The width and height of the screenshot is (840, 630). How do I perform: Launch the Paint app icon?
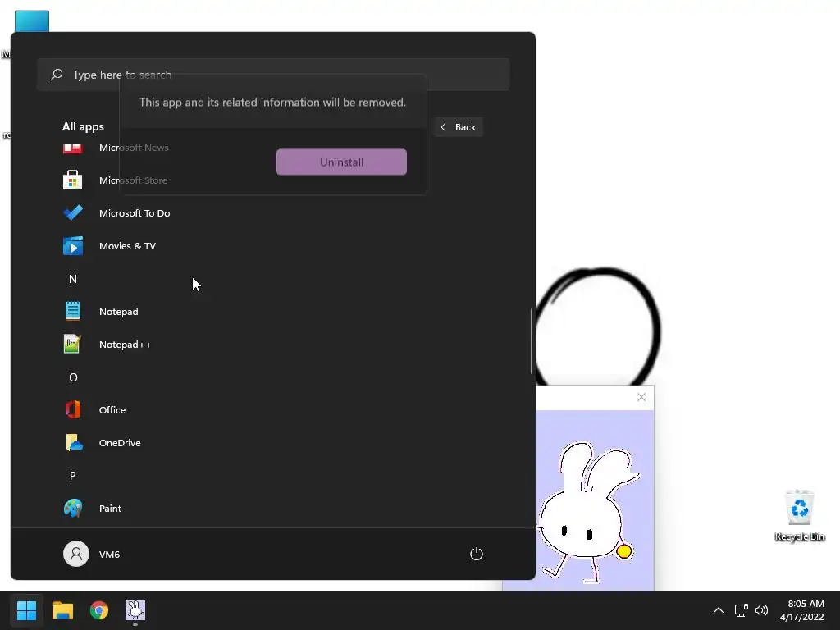[73, 508]
